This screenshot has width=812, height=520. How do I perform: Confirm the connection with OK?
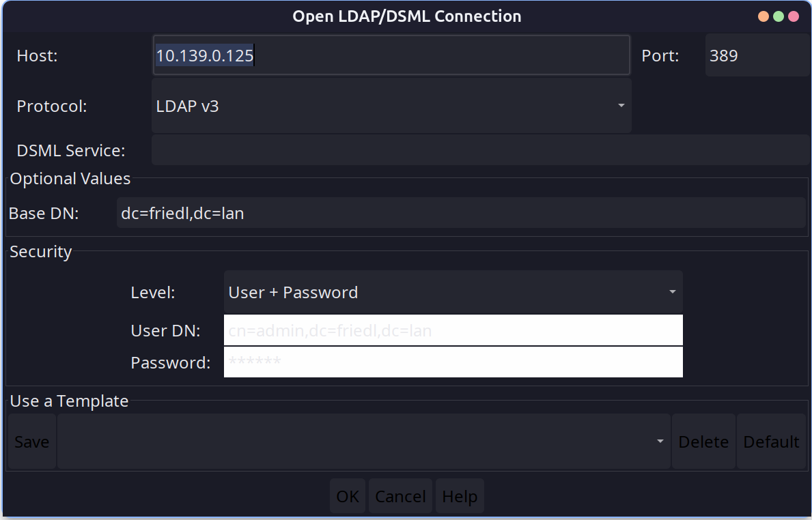[348, 496]
